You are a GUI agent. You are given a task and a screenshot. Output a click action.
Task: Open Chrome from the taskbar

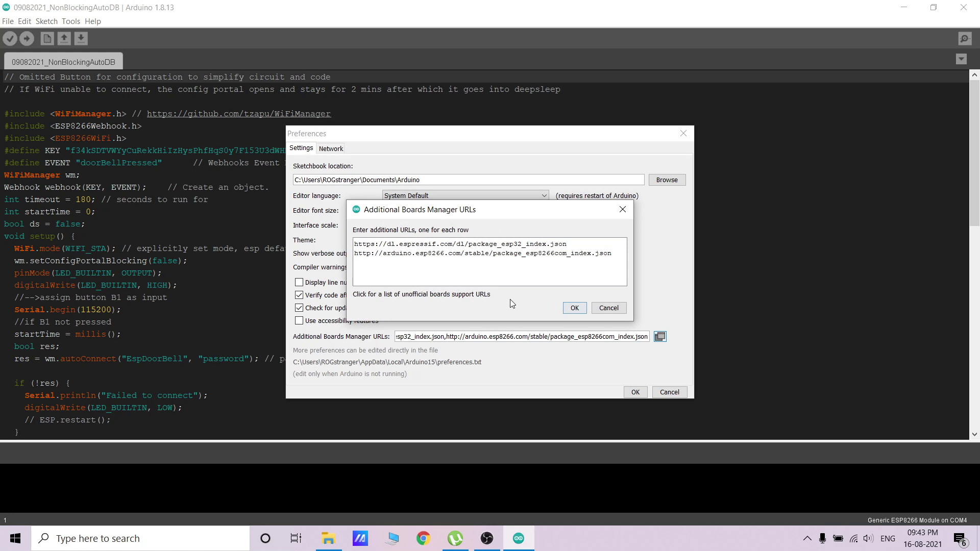(423, 538)
